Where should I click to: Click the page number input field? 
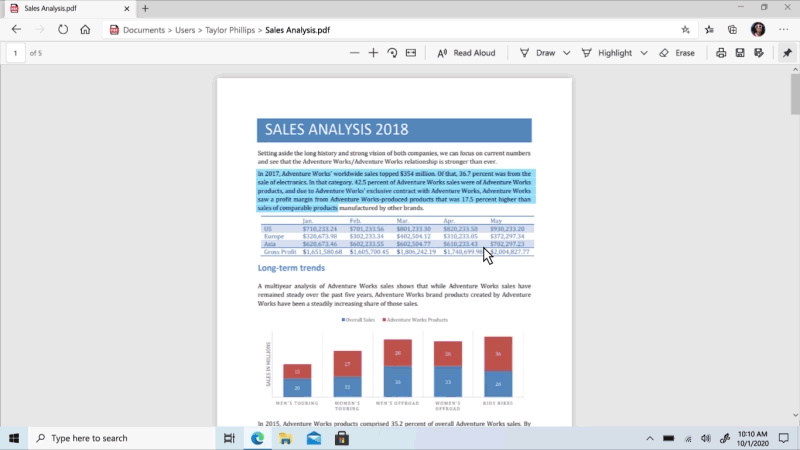pos(15,53)
